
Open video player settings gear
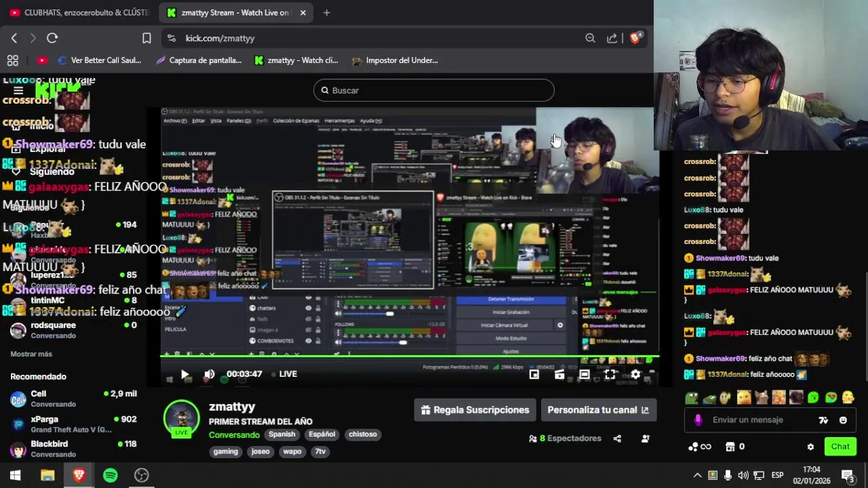coord(635,374)
